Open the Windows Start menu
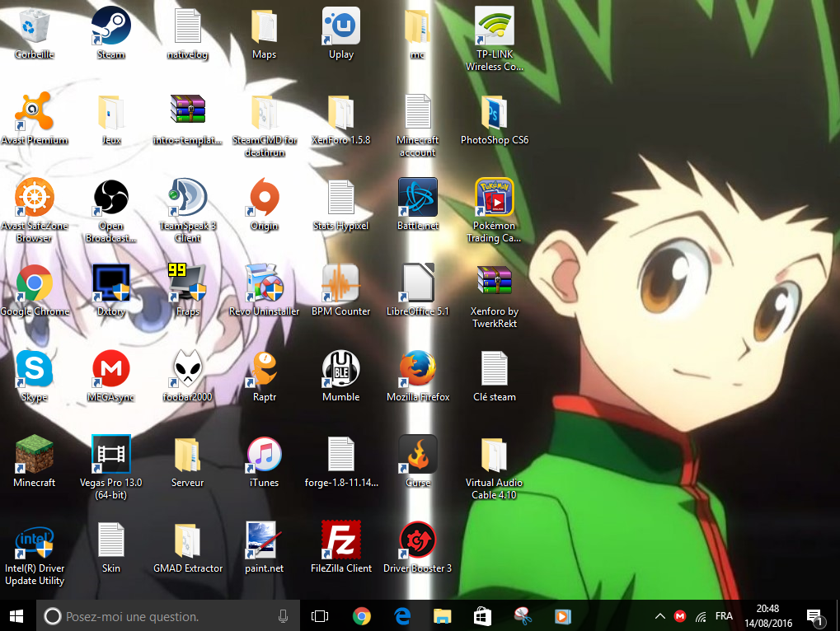840x631 pixels. pyautogui.click(x=16, y=616)
